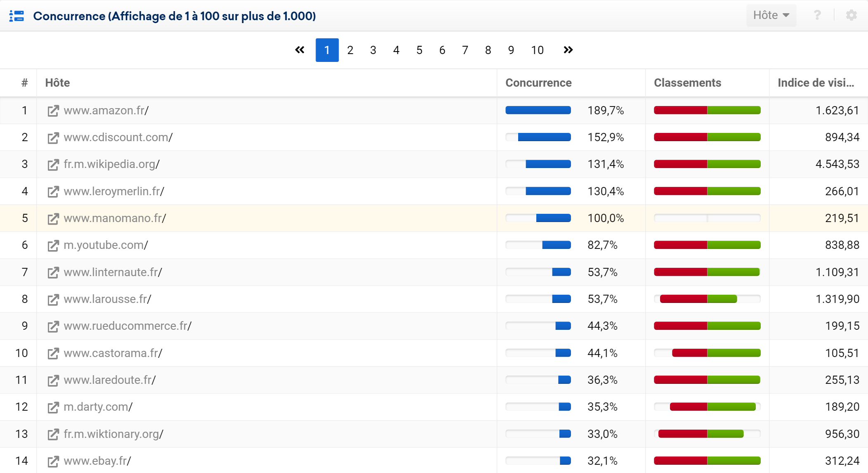Screen dimensions: 868x473
Task: Open the m.youtube.com/ host link
Action: pyautogui.click(x=106, y=245)
